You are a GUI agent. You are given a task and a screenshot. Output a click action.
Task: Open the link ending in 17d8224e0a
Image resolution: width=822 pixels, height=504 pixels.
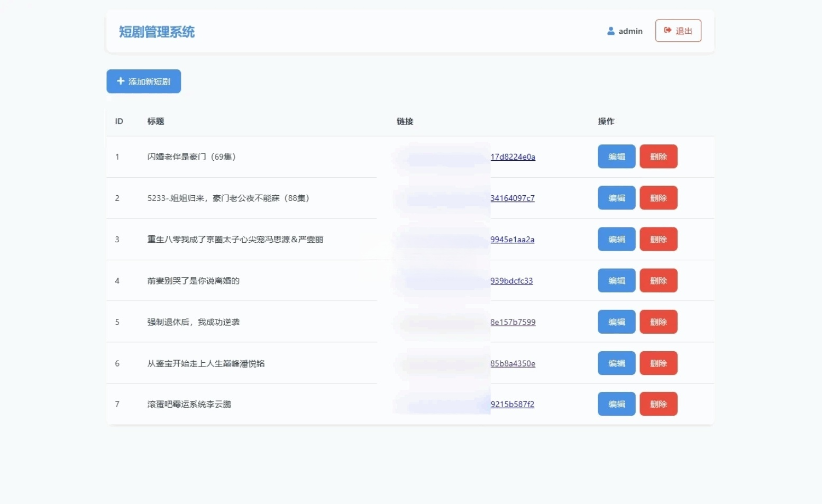pos(513,157)
